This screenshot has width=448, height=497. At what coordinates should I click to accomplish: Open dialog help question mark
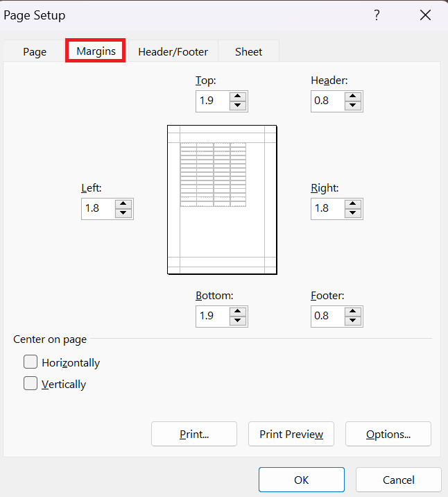click(x=377, y=15)
